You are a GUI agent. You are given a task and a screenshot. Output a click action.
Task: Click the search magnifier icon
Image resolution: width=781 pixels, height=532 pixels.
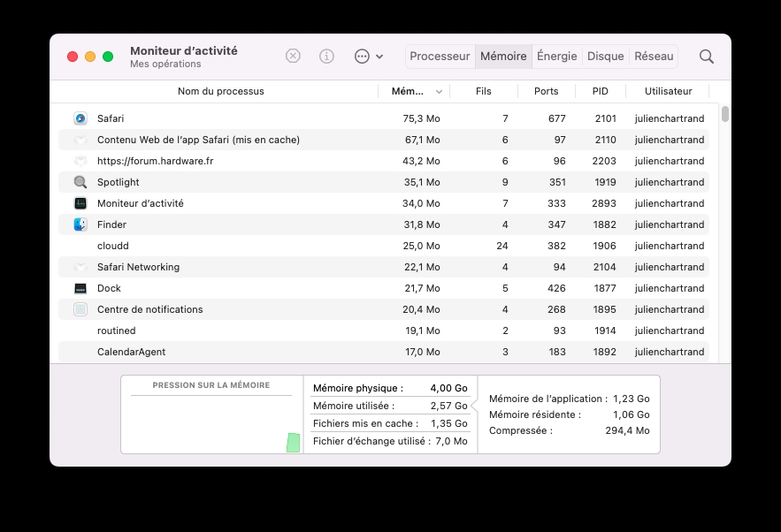pos(707,57)
